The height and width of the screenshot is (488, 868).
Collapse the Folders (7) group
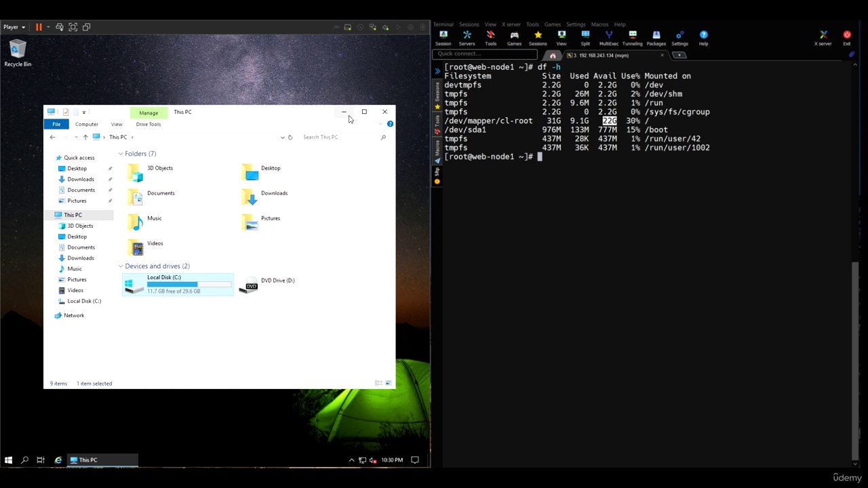pos(121,154)
